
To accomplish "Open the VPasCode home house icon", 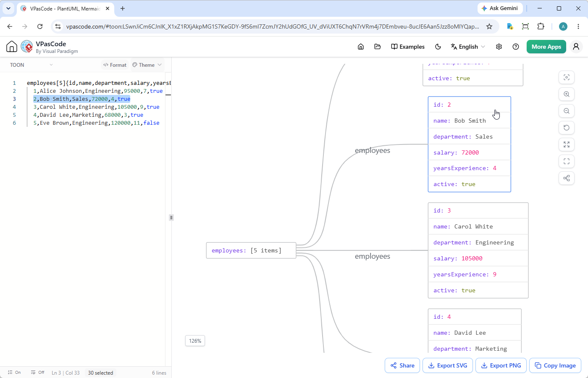I will [12, 47].
